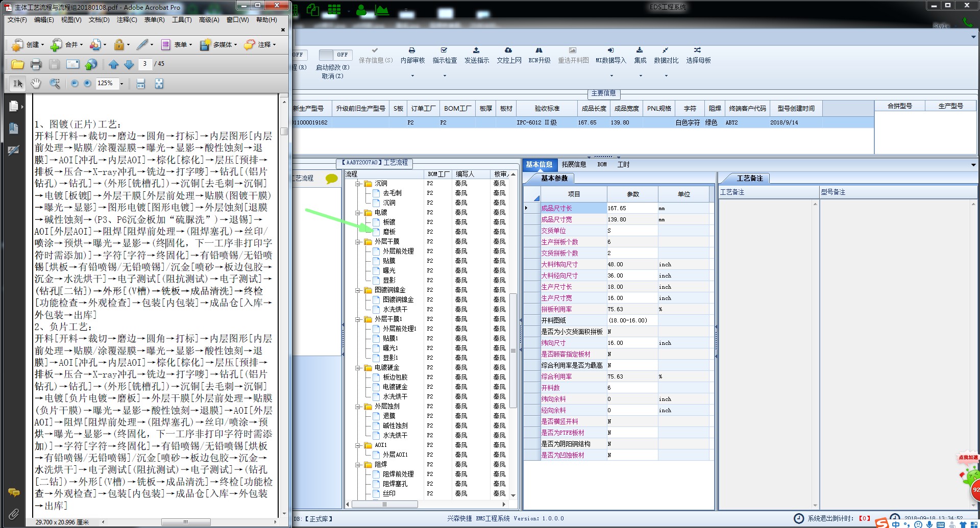The image size is (980, 528).
Task: Go to next page with down arrow
Action: 129,64
